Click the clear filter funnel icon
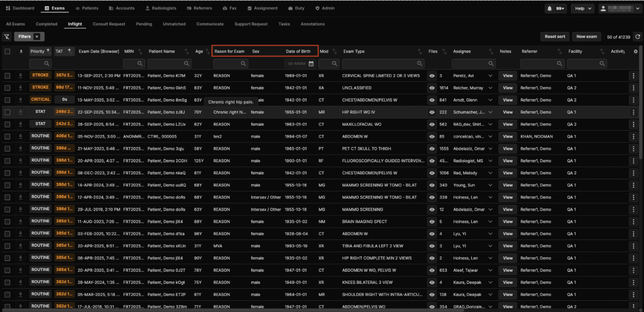 (7, 37)
